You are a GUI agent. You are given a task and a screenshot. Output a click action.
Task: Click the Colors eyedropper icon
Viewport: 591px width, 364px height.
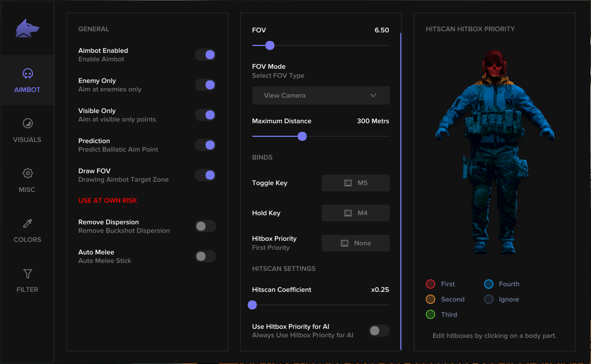(x=27, y=224)
